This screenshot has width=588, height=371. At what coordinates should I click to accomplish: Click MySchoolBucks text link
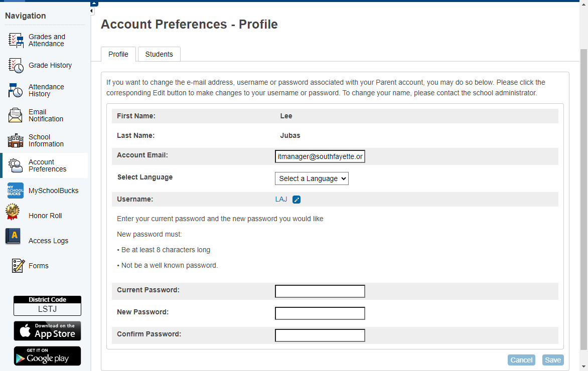tap(53, 191)
